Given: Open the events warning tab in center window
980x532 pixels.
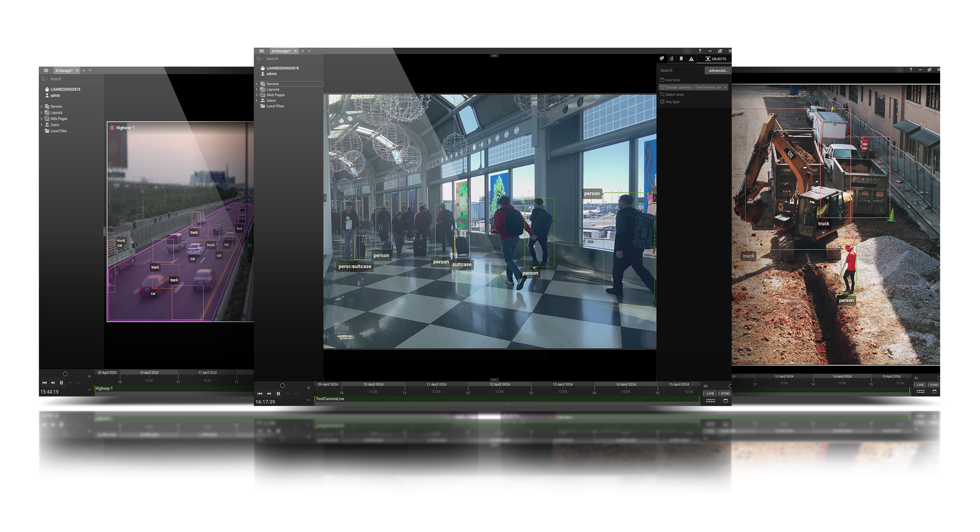Looking at the screenshot, I should point(691,59).
